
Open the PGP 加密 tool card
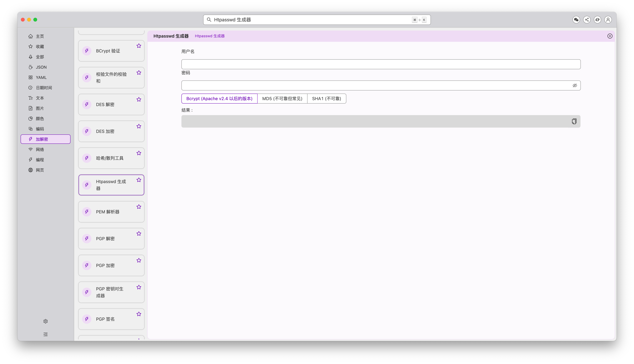[111, 265]
